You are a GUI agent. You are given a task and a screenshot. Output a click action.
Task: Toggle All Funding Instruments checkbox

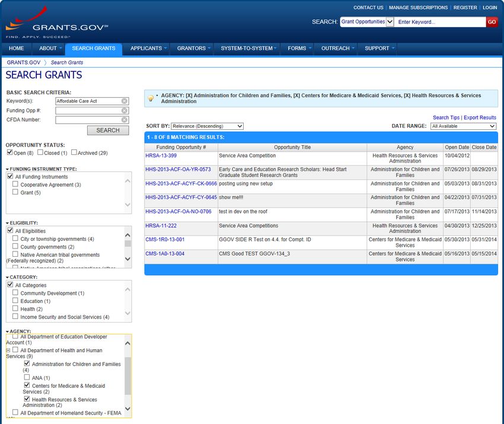click(10, 176)
